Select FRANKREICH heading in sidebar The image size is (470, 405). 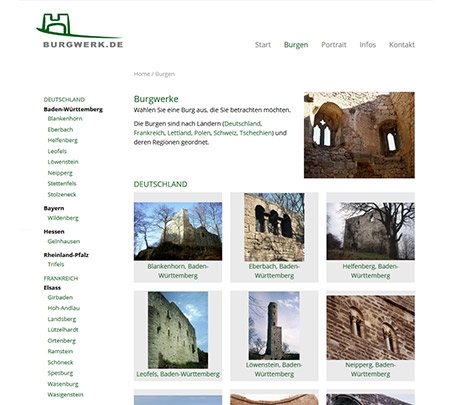tap(61, 279)
